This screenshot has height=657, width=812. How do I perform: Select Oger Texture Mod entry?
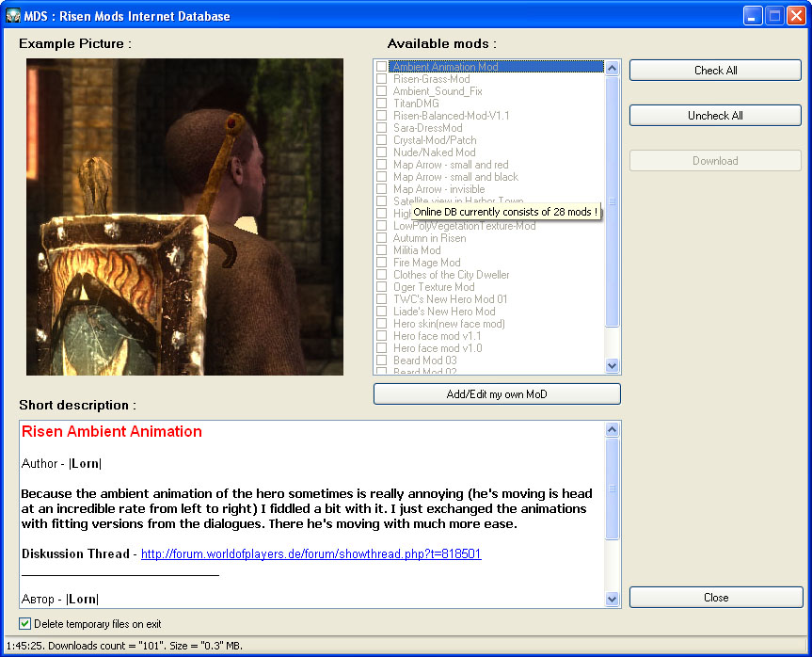[434, 287]
